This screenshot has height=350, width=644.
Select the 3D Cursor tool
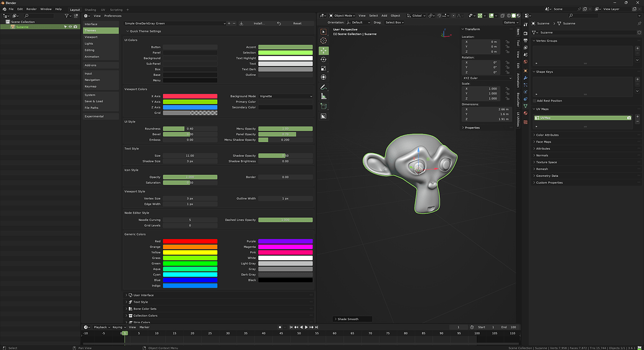click(x=324, y=40)
